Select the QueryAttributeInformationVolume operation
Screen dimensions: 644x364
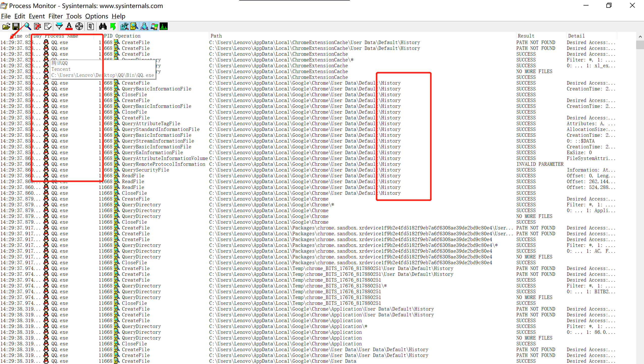[165, 158]
